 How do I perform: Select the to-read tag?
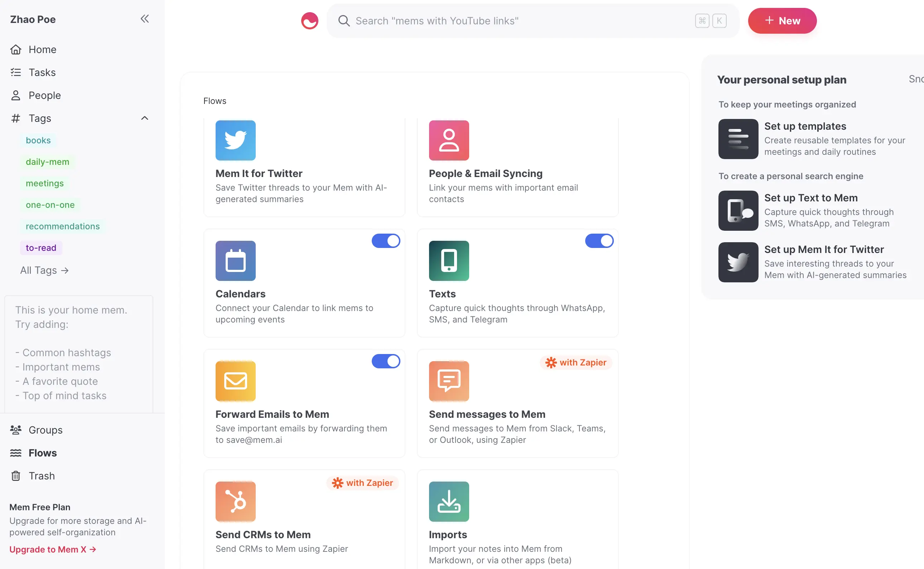pyautogui.click(x=40, y=248)
